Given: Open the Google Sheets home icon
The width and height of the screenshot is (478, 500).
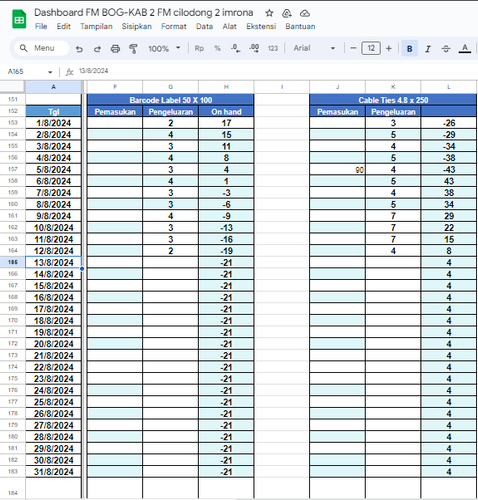Looking at the screenshot, I should pos(19,19).
